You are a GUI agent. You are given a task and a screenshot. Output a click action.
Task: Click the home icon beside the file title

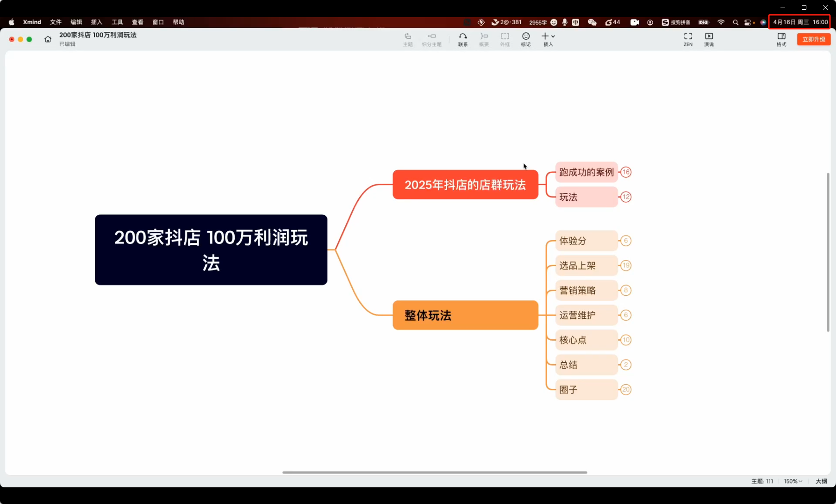(48, 39)
